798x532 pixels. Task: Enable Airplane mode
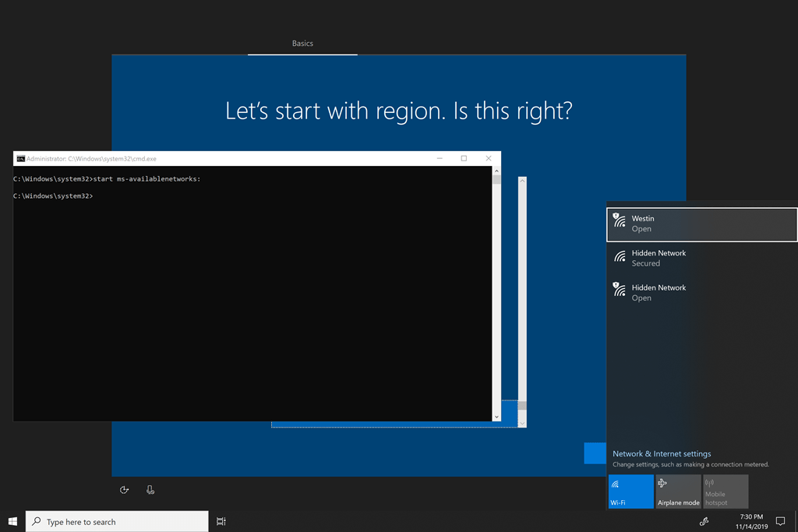[678, 491]
